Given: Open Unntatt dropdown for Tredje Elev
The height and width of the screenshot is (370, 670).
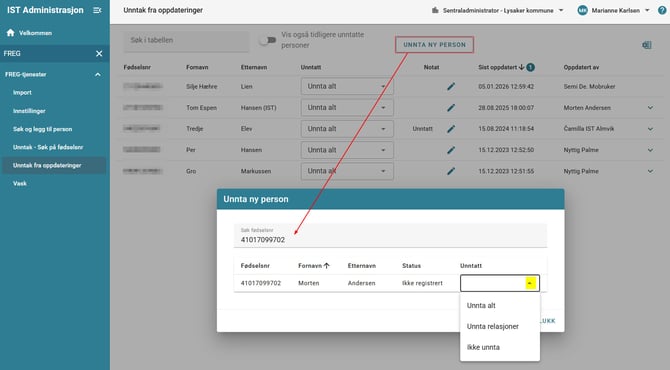Looking at the screenshot, I should 347,129.
